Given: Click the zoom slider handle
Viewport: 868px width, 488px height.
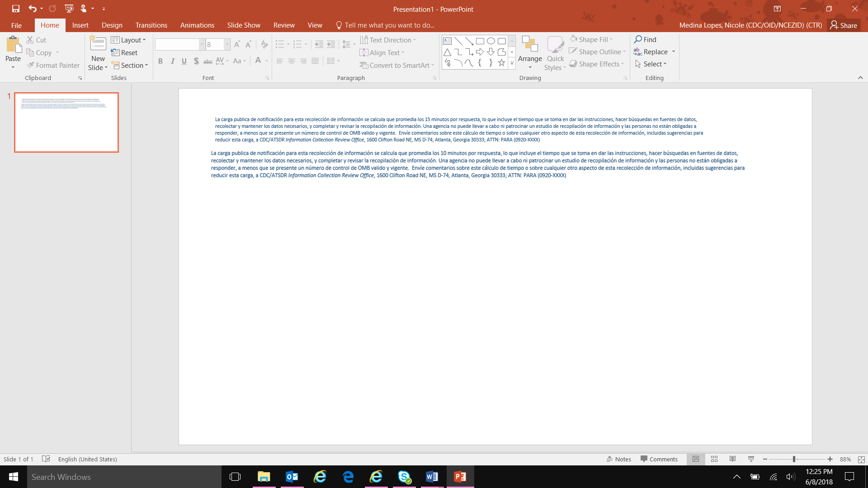Looking at the screenshot, I should [794, 459].
